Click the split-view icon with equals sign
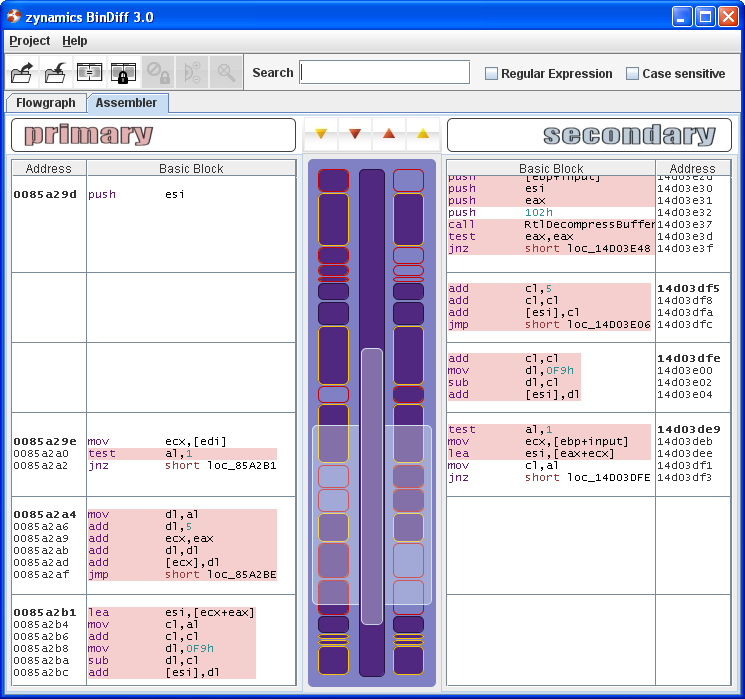Viewport: 745px width, 699px height. [x=90, y=73]
